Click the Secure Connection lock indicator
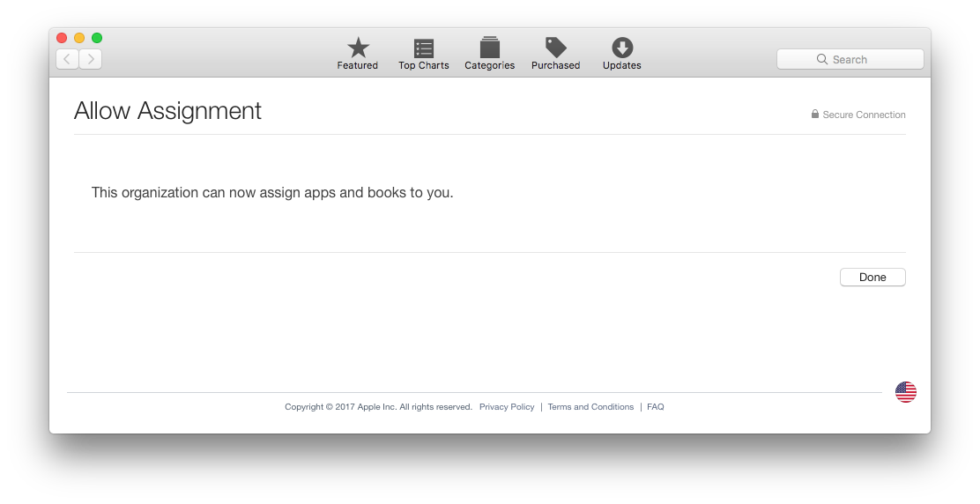The width and height of the screenshot is (980, 504). pyautogui.click(x=858, y=115)
